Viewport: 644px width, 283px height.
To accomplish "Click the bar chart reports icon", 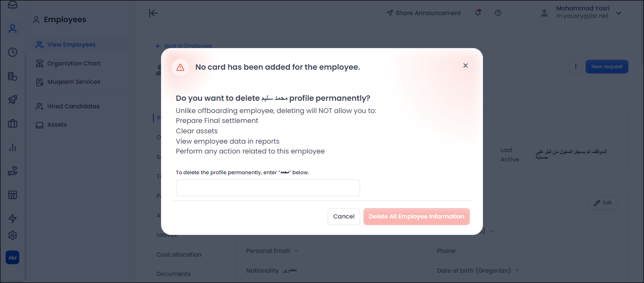I will (13, 147).
